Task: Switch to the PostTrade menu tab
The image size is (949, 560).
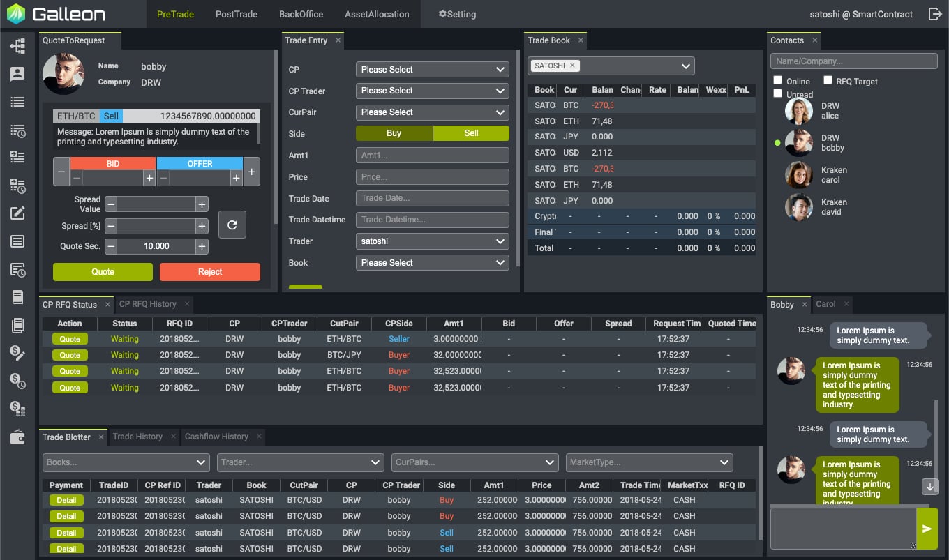Action: pyautogui.click(x=237, y=14)
